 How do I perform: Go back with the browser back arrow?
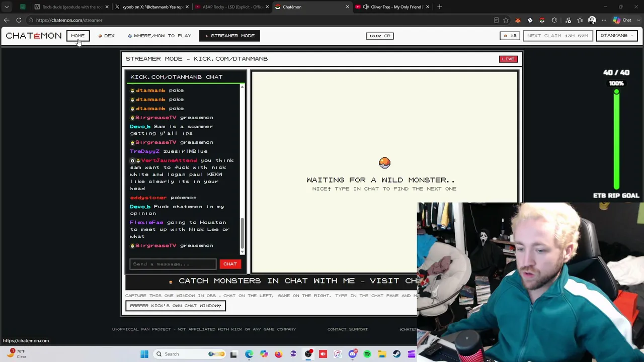(x=7, y=20)
